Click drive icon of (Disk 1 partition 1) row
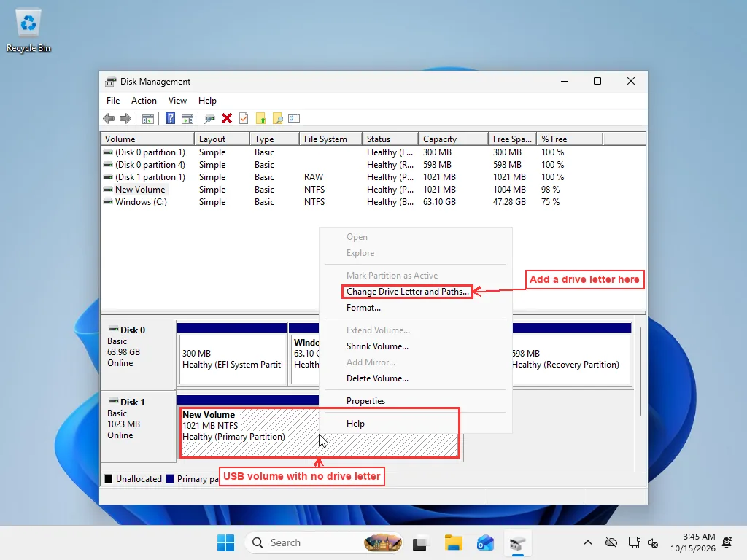747x560 pixels. pos(108,177)
